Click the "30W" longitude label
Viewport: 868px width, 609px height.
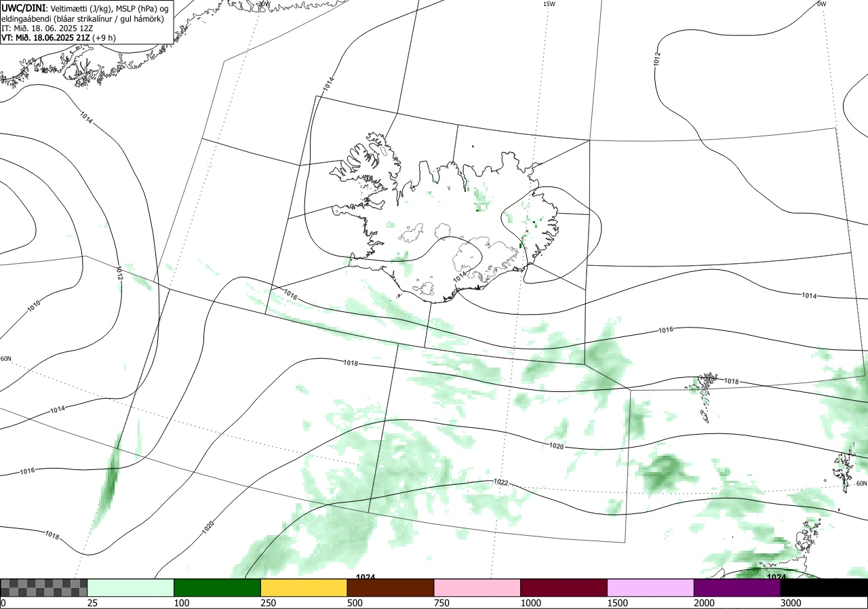[264, 4]
